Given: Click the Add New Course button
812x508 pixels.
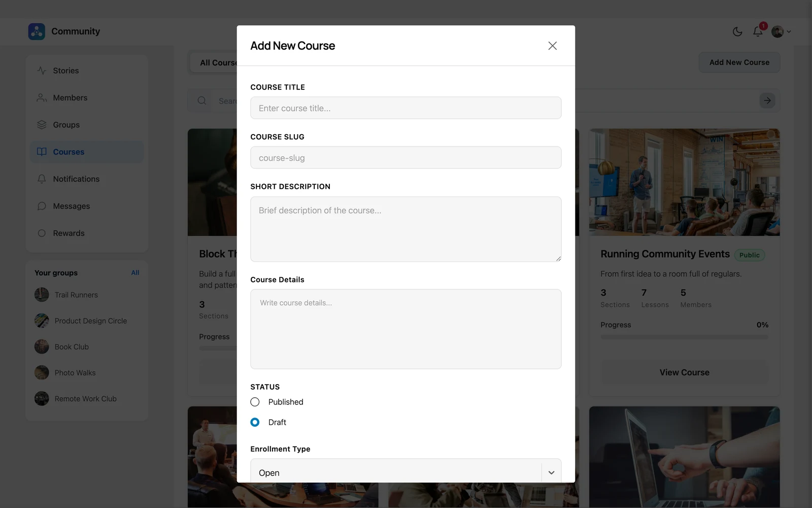Looking at the screenshot, I should click(739, 62).
